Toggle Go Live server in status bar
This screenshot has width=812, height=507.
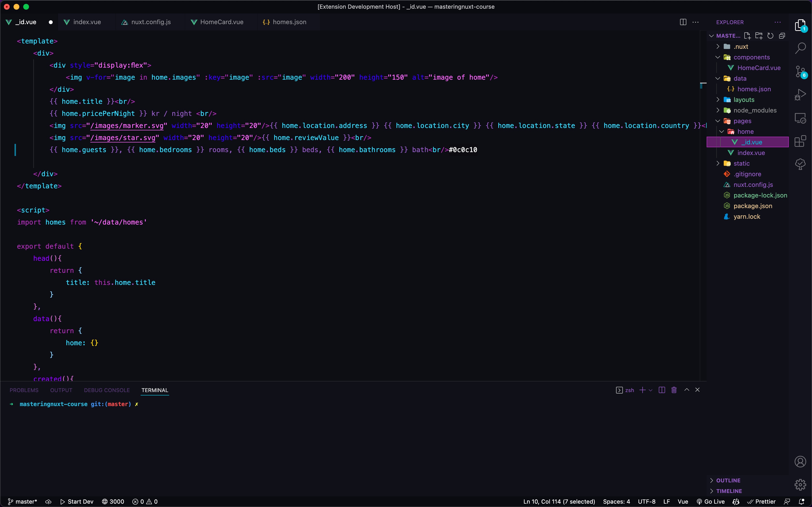pos(711,502)
